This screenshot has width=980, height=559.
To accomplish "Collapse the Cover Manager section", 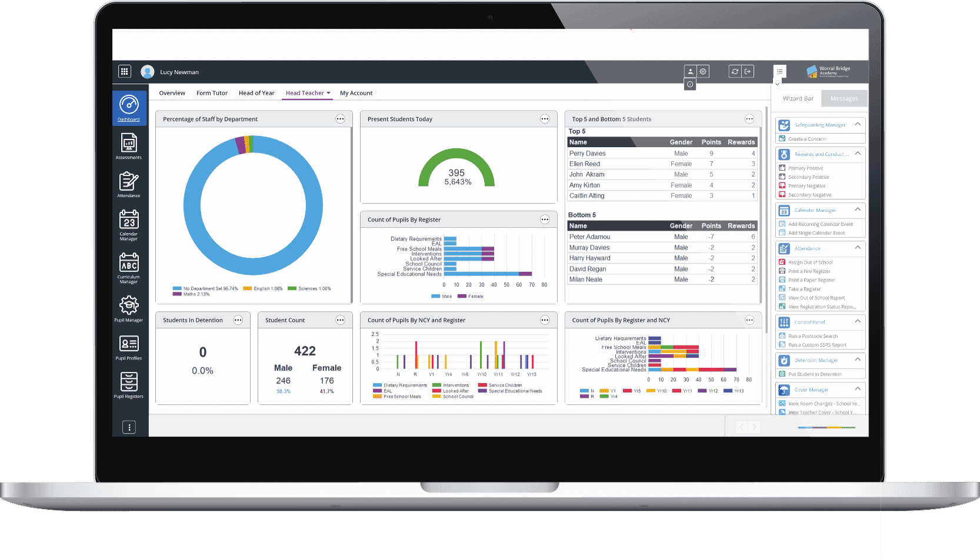I will pos(858,389).
